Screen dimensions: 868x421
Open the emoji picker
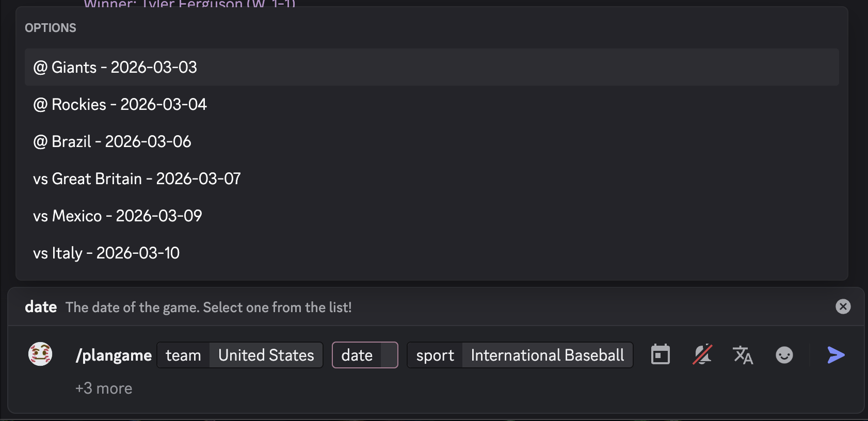[784, 355]
